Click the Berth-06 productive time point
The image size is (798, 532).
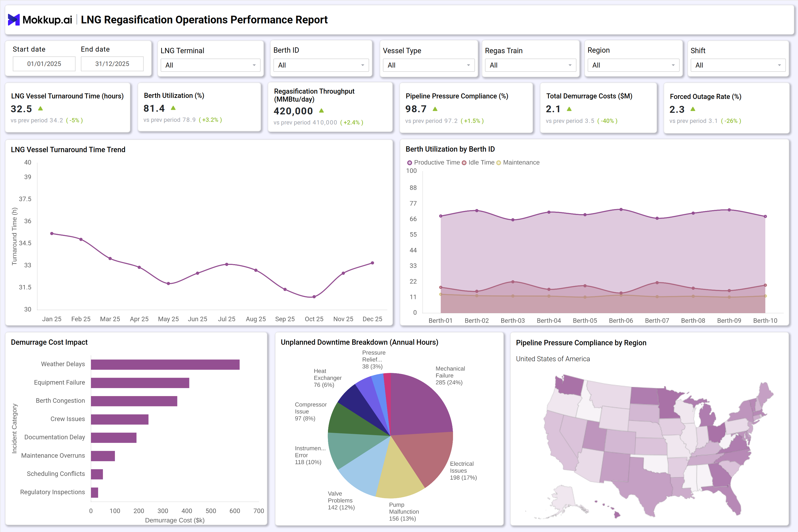pos(621,210)
